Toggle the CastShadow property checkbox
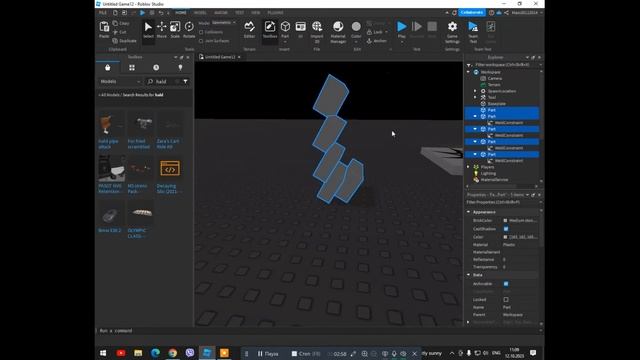The height and width of the screenshot is (360, 640). [506, 229]
